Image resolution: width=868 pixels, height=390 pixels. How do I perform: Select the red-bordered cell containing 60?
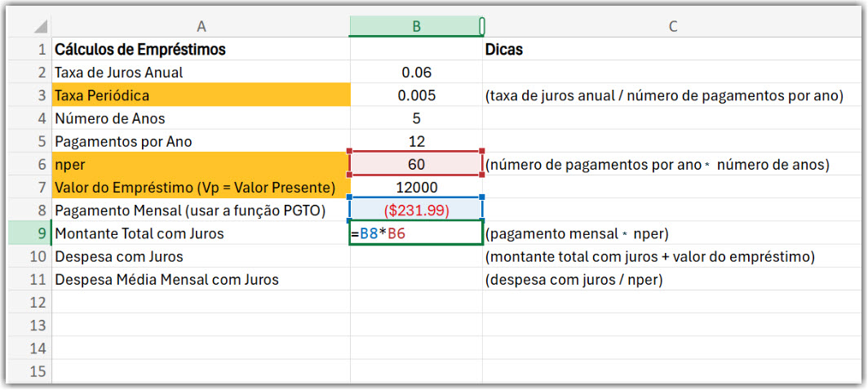[x=416, y=164]
